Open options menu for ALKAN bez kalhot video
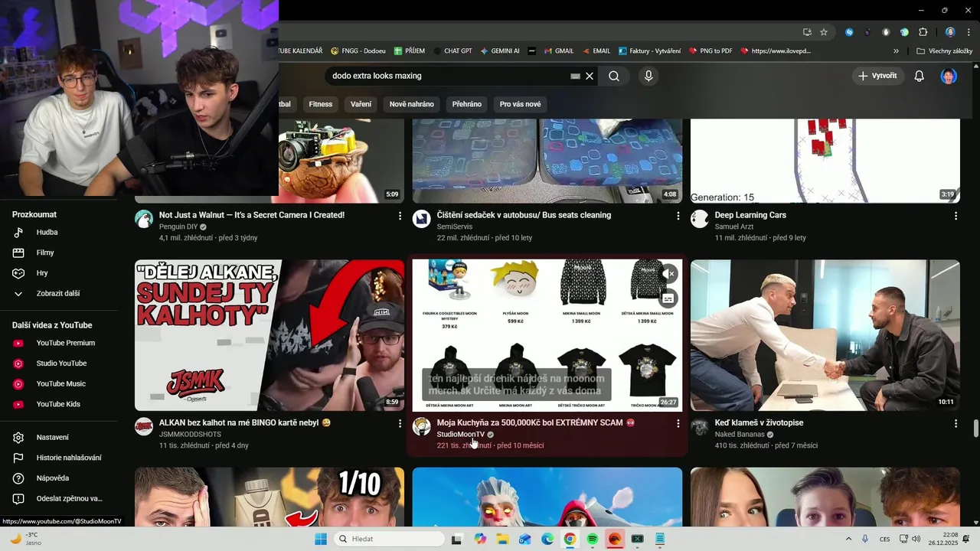The height and width of the screenshot is (551, 980). coord(400,424)
